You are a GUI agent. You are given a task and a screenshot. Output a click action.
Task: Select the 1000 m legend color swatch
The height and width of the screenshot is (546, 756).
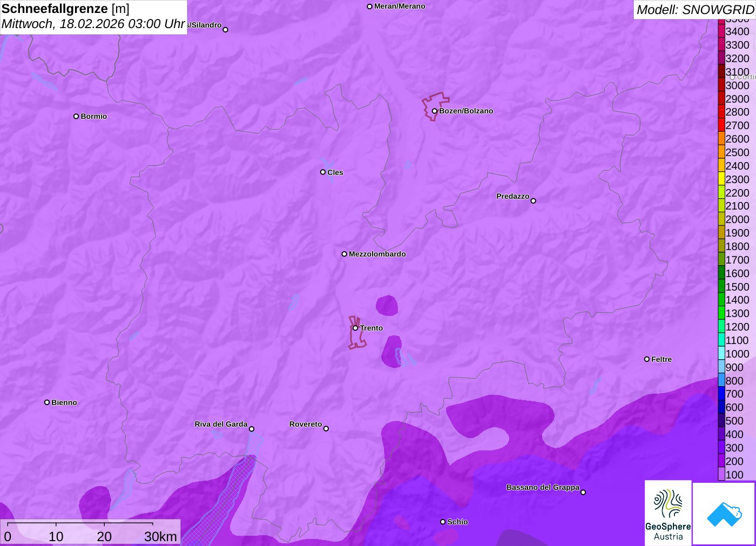(721, 353)
